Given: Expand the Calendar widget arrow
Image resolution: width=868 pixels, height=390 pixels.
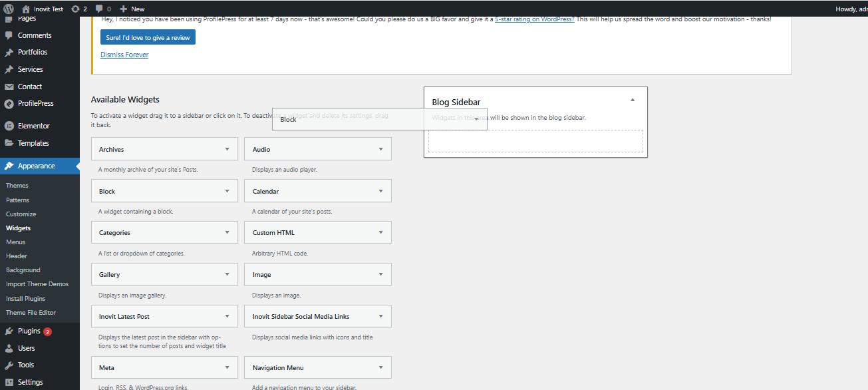Looking at the screenshot, I should tap(381, 191).
